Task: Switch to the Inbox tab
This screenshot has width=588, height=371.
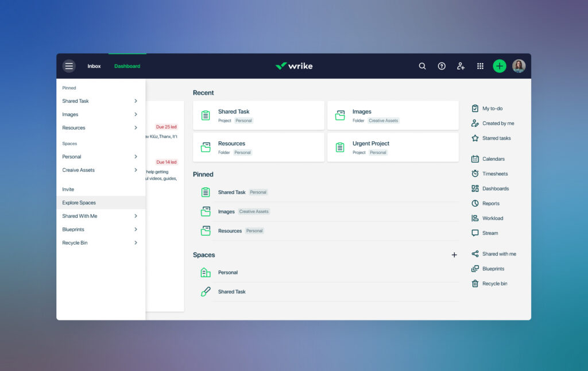Action: point(94,66)
